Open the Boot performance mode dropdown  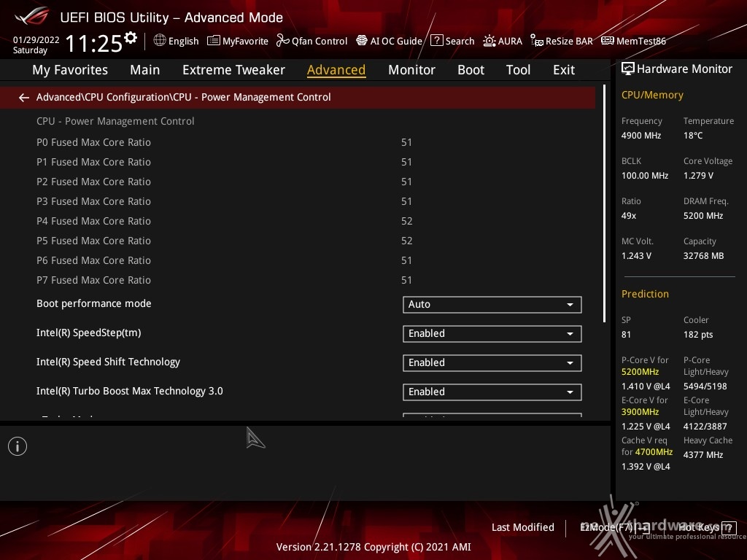(492, 305)
